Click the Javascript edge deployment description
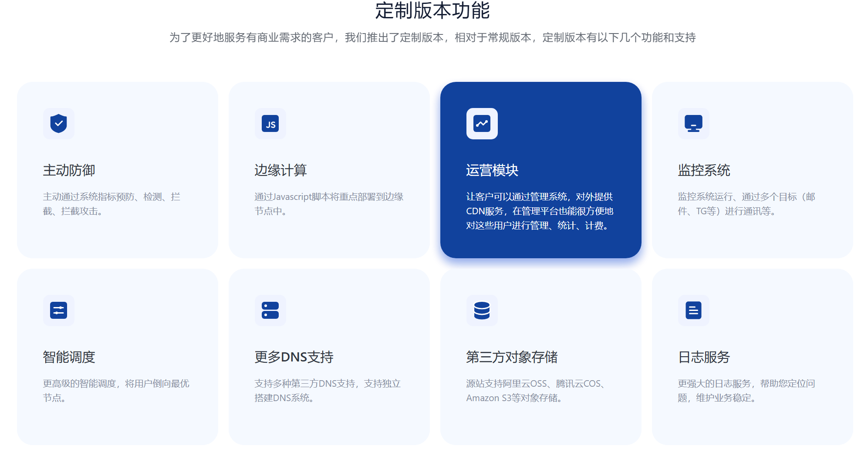 tap(329, 204)
